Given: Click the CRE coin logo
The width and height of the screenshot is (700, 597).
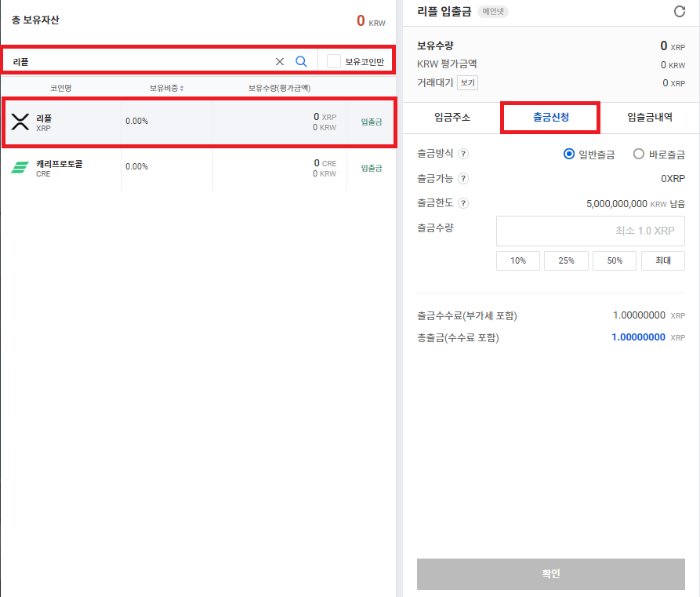Looking at the screenshot, I should pyautogui.click(x=20, y=168).
